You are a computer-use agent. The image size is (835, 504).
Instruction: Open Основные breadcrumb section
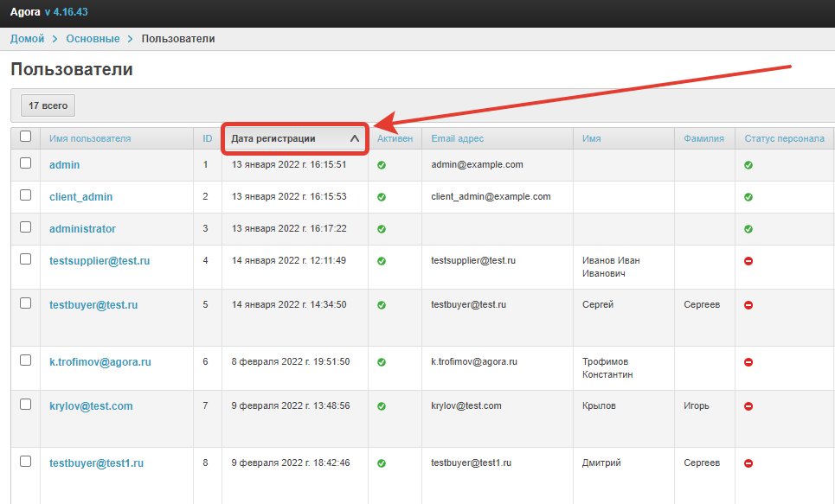pyautogui.click(x=93, y=39)
